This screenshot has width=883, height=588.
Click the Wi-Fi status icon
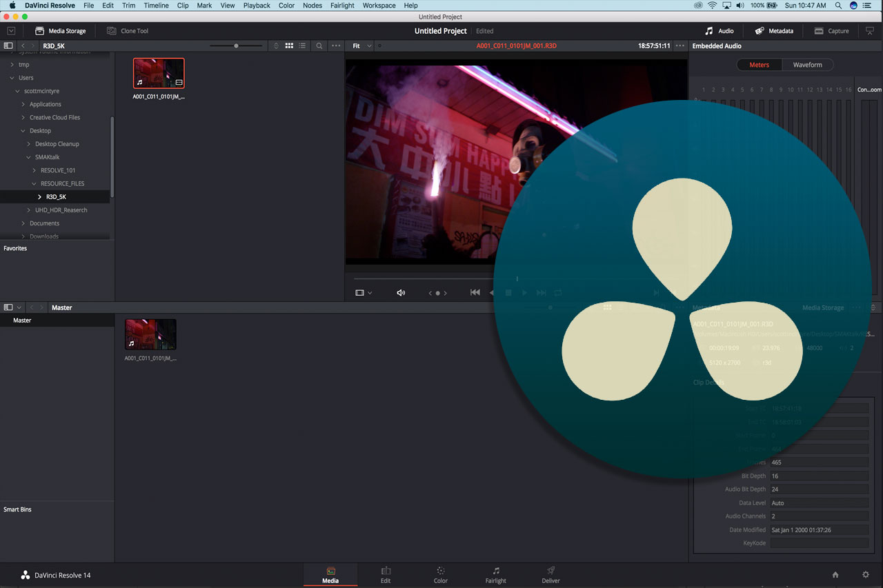[x=712, y=6]
